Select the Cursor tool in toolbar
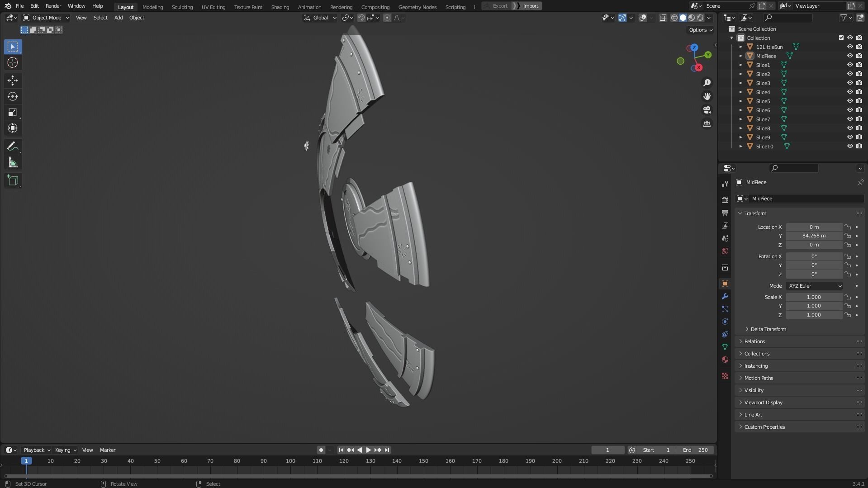Image resolution: width=868 pixels, height=488 pixels. (x=13, y=62)
